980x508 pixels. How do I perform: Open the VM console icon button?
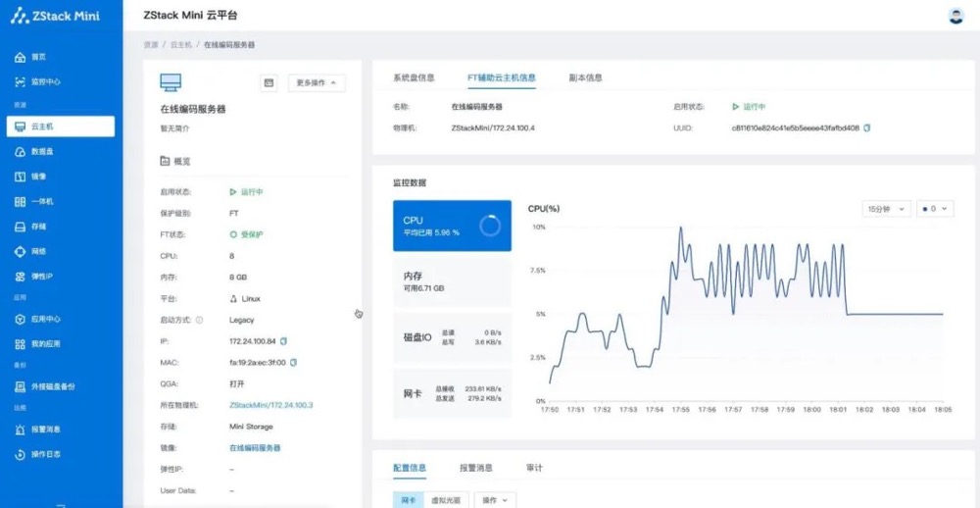[269, 82]
